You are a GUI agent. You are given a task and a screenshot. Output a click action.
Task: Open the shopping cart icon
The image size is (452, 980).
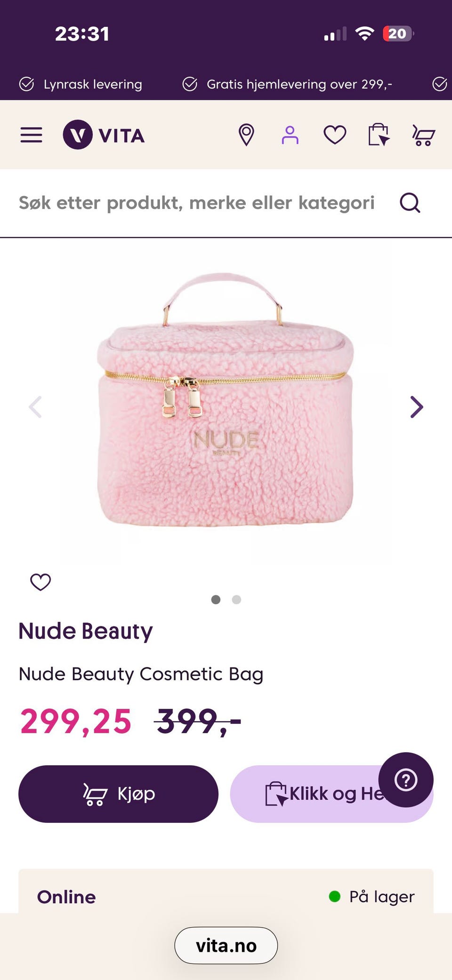(423, 135)
